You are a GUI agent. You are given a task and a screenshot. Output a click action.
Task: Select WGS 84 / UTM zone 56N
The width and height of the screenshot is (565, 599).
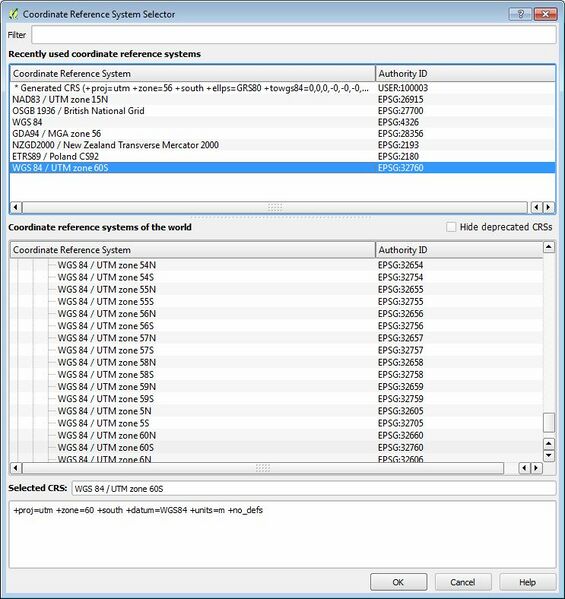pyautogui.click(x=107, y=314)
